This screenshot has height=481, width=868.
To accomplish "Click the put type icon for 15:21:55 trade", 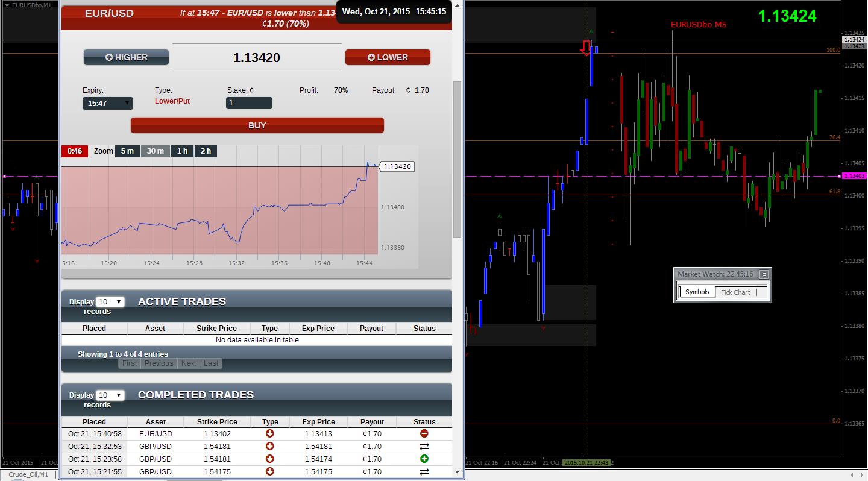I will 270,472.
